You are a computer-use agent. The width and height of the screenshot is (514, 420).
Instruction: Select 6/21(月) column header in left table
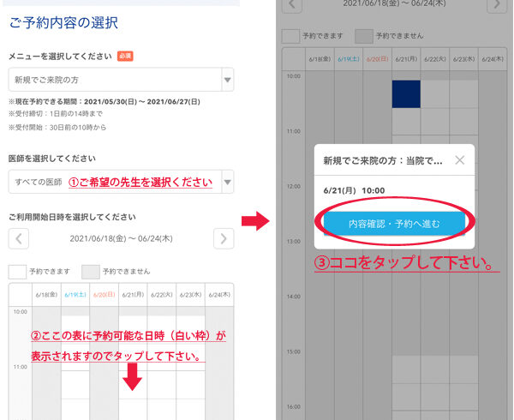pyautogui.click(x=133, y=295)
